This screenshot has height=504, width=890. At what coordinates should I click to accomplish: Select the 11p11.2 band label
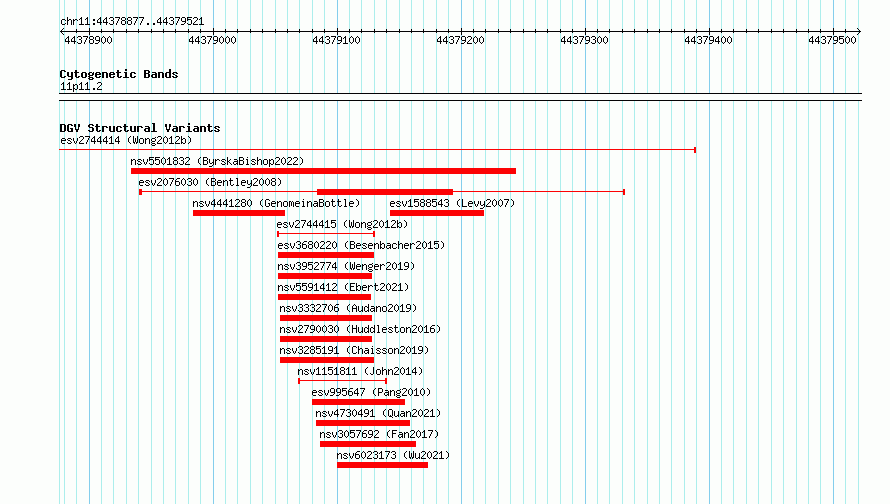click(81, 86)
